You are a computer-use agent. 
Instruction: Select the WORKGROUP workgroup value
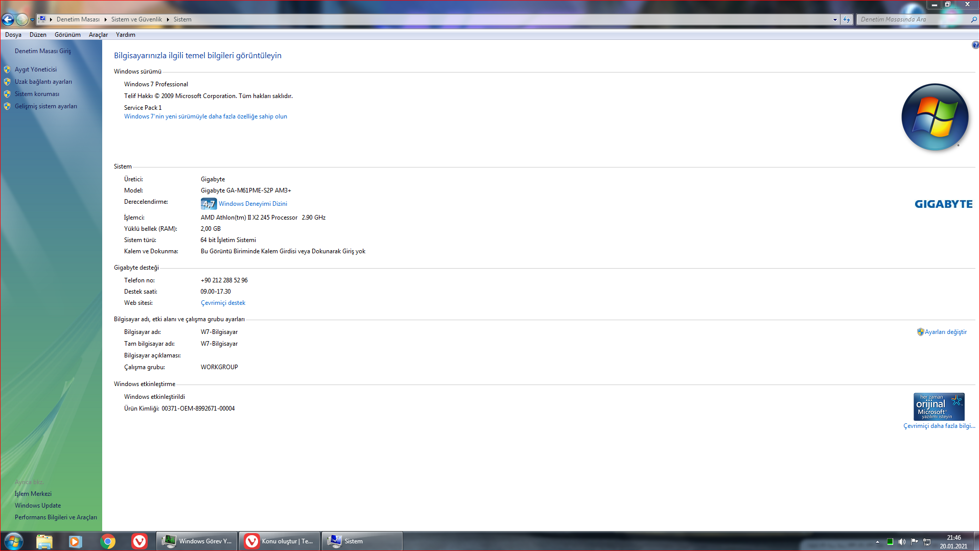point(219,367)
